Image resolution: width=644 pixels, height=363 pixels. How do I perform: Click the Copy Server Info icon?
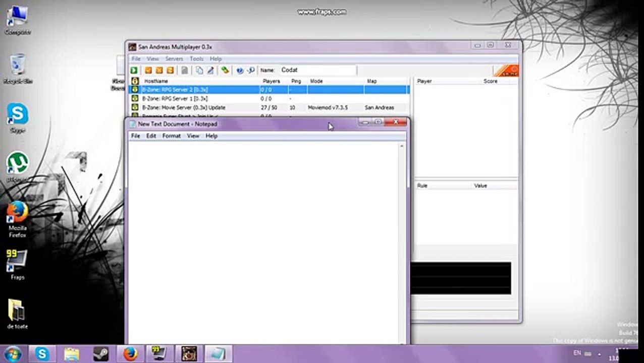(x=199, y=71)
